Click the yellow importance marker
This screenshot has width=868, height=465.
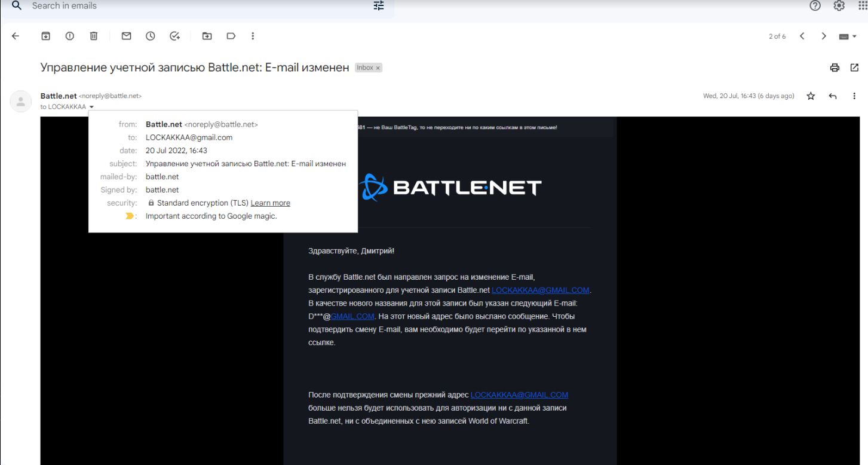point(130,216)
